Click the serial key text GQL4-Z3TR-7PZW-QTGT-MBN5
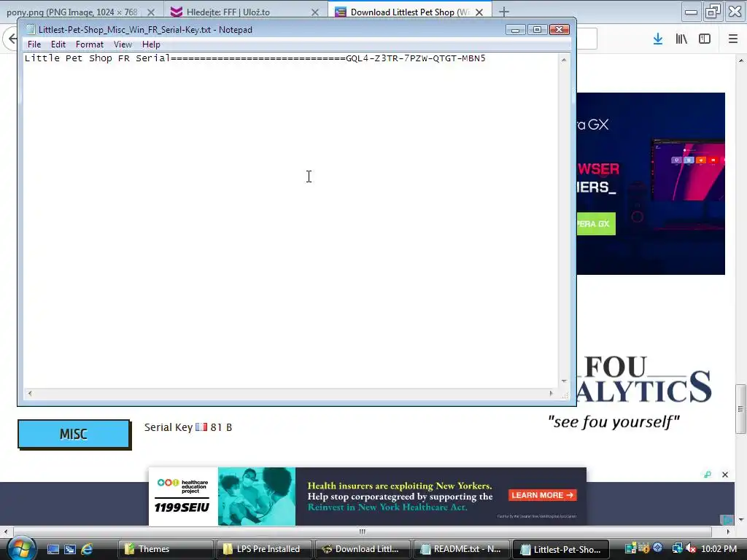 pyautogui.click(x=415, y=58)
